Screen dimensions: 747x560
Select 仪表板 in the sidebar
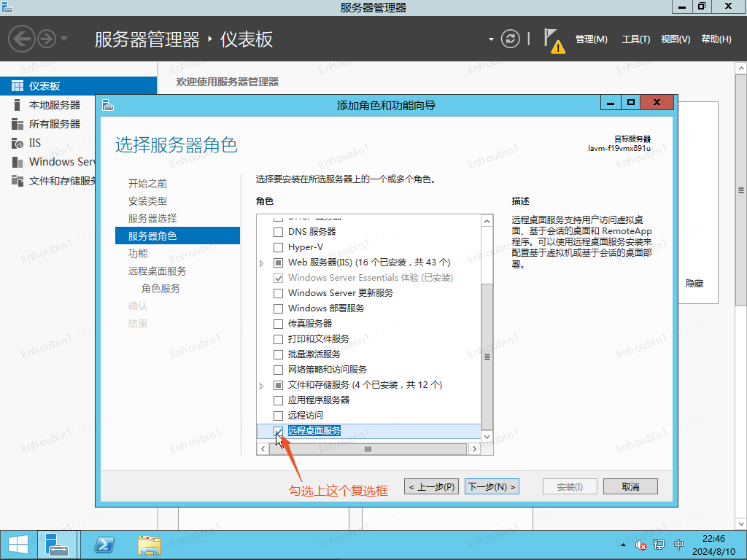(x=78, y=86)
